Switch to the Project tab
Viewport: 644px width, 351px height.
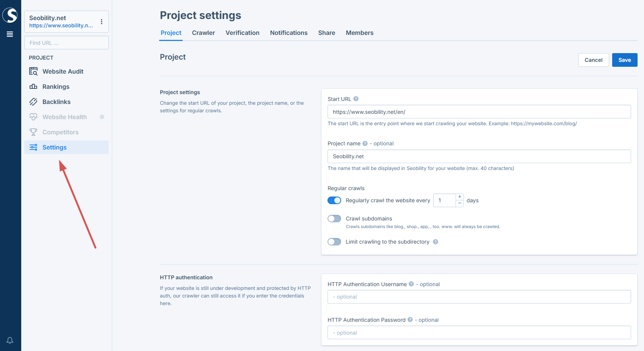(x=171, y=33)
